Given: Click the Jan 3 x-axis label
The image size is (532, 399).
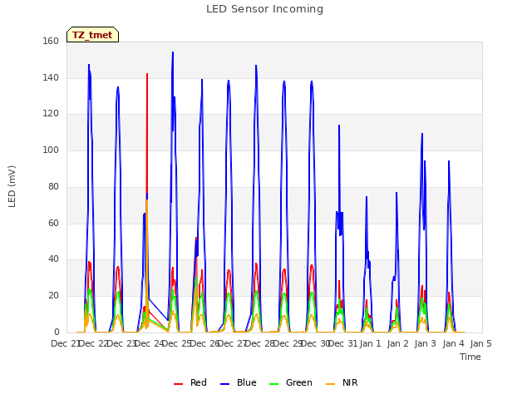Looking at the screenshot, I should 426,343.
